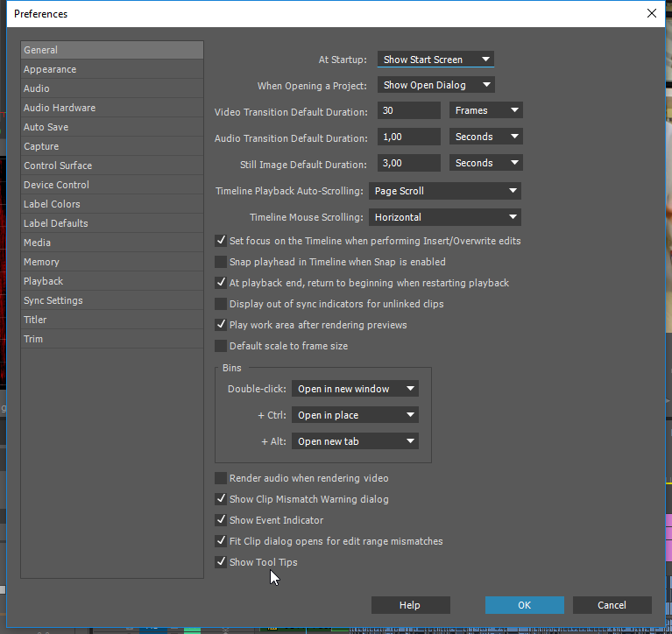
Task: Click the Still Image Default Duration field
Action: click(409, 163)
